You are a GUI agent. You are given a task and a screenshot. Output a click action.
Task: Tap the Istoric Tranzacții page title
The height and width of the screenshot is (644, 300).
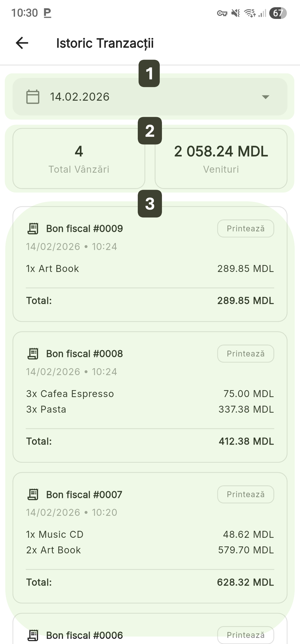point(105,43)
